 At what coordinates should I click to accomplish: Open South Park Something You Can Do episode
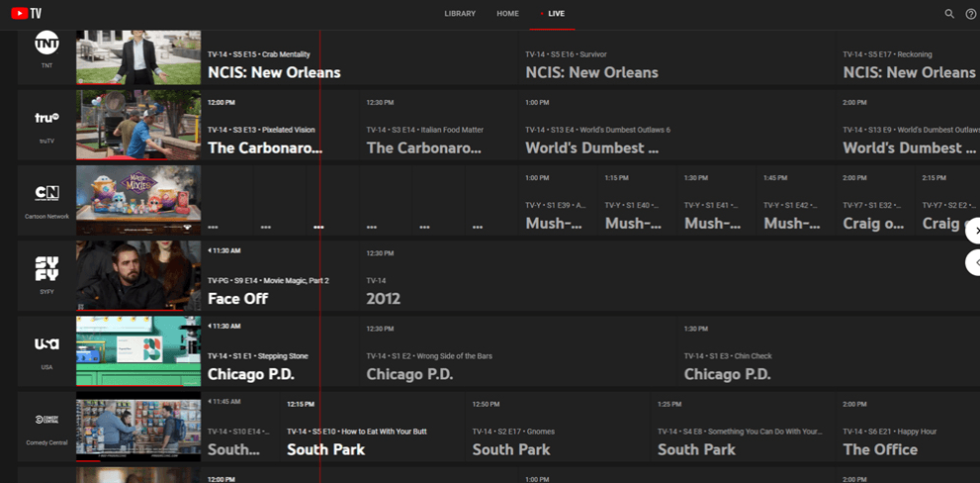(743, 427)
